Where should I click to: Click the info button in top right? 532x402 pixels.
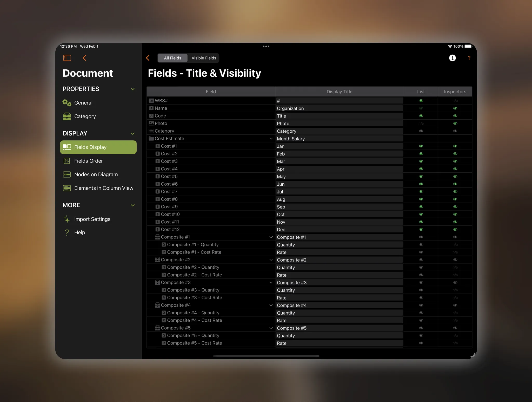click(x=452, y=58)
